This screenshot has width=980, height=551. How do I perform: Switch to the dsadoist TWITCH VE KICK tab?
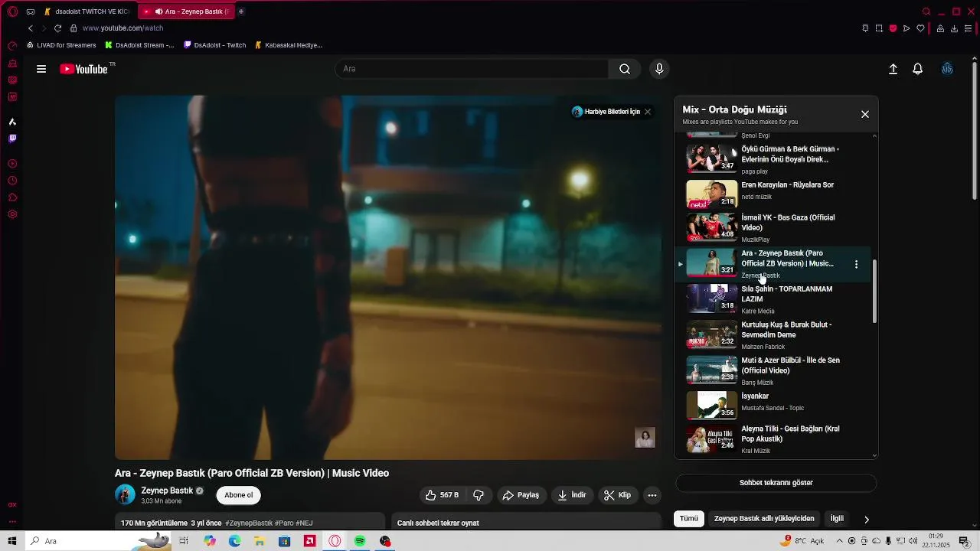click(87, 11)
